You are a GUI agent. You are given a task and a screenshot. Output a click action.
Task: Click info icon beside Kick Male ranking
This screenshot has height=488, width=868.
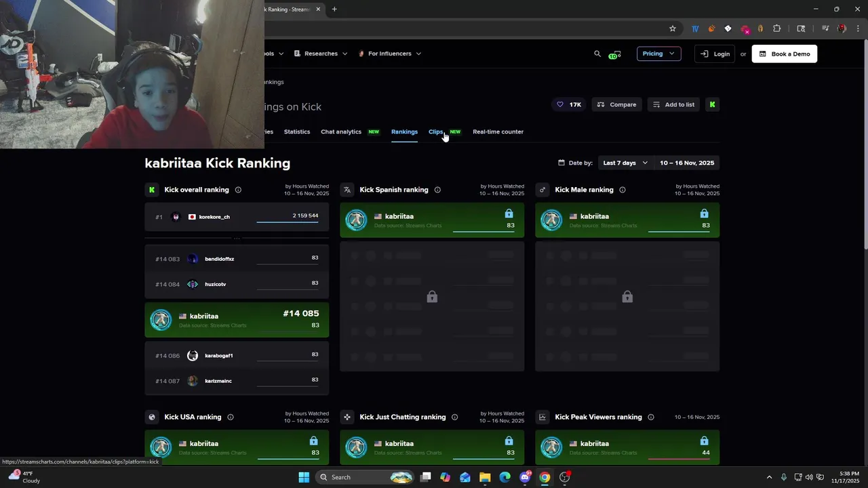click(x=623, y=190)
